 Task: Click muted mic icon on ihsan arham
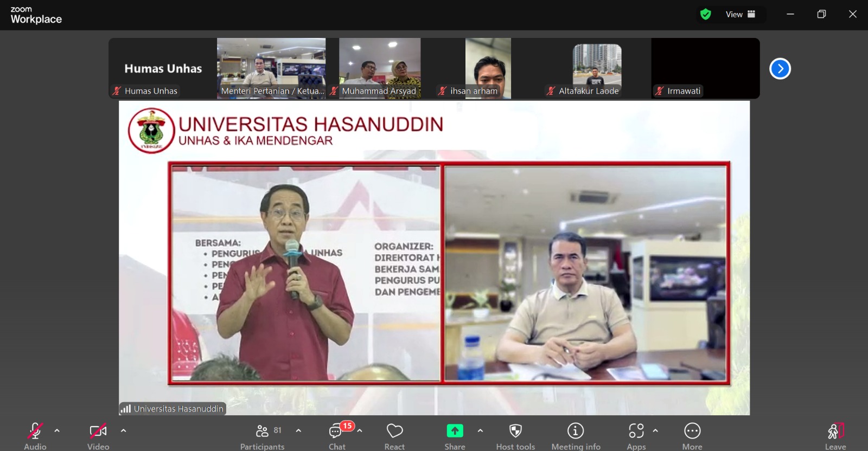tap(442, 91)
